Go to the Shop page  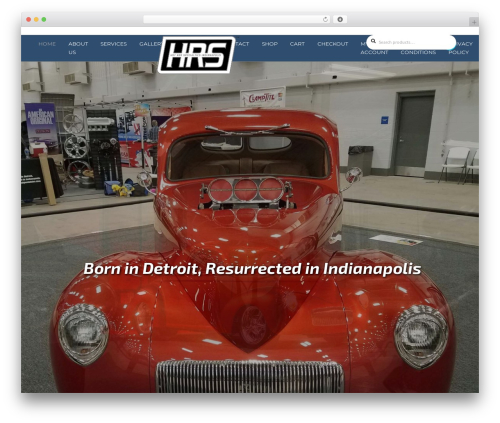click(x=270, y=44)
